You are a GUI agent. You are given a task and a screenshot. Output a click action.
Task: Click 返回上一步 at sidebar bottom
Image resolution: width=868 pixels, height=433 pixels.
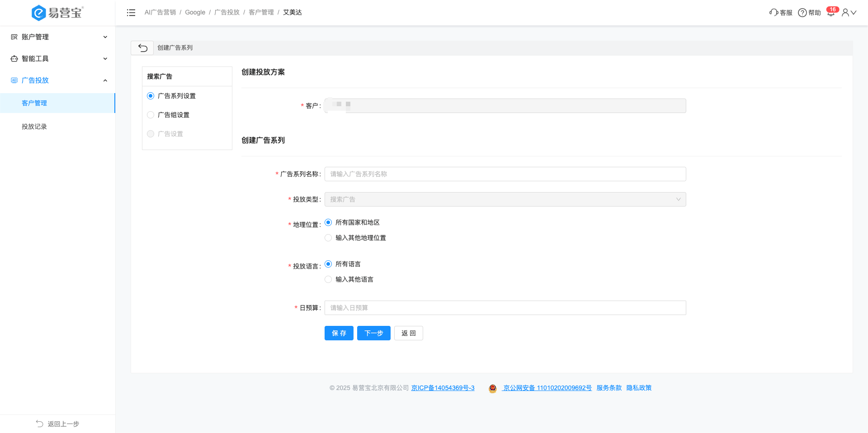tap(58, 424)
